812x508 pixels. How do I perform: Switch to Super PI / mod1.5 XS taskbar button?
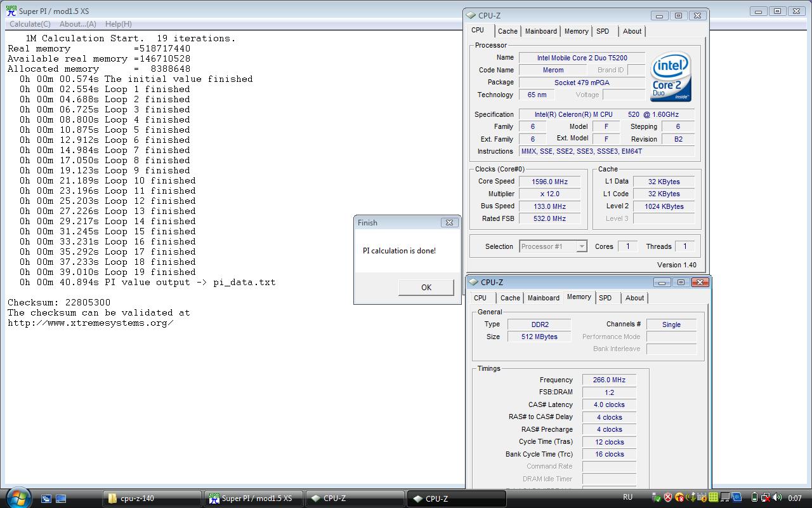coord(254,498)
